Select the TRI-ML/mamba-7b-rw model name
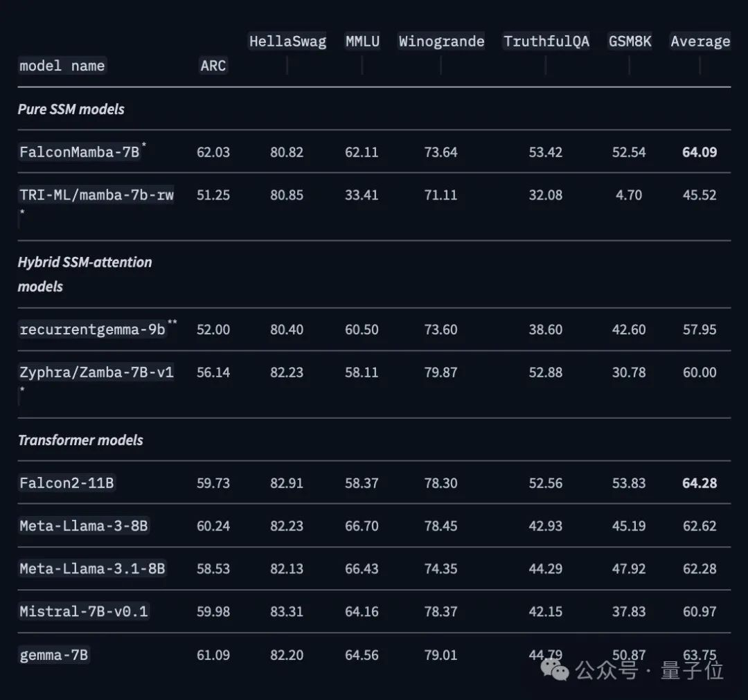748x700 pixels. [96, 195]
